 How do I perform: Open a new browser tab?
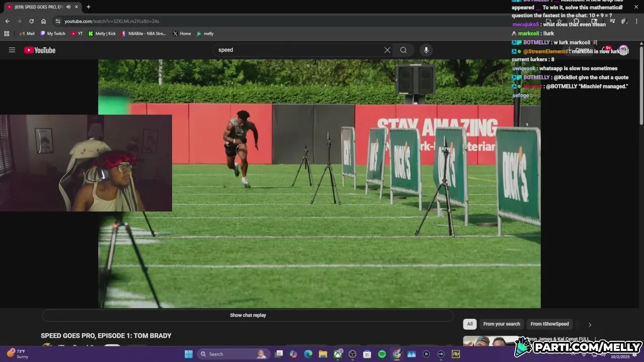coord(89,7)
